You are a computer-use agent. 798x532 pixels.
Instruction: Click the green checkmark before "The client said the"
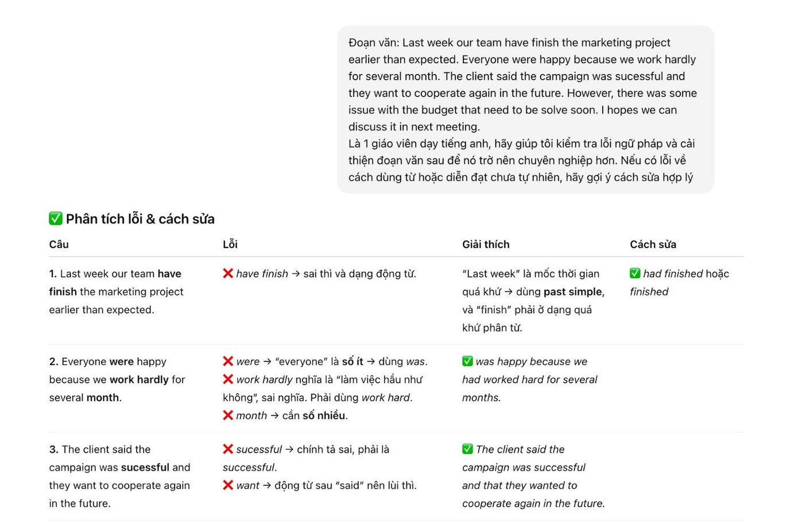(x=467, y=449)
